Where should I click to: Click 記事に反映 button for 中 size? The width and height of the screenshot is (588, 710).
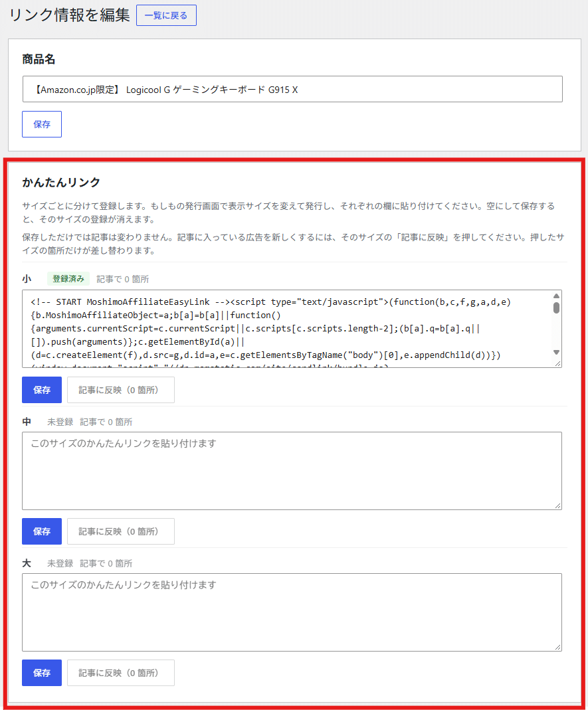[120, 531]
